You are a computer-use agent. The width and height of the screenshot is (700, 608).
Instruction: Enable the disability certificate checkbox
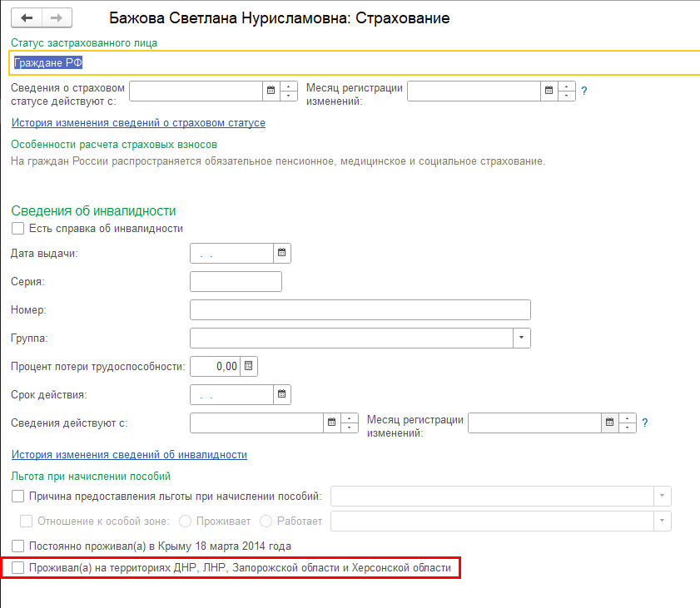point(18,228)
